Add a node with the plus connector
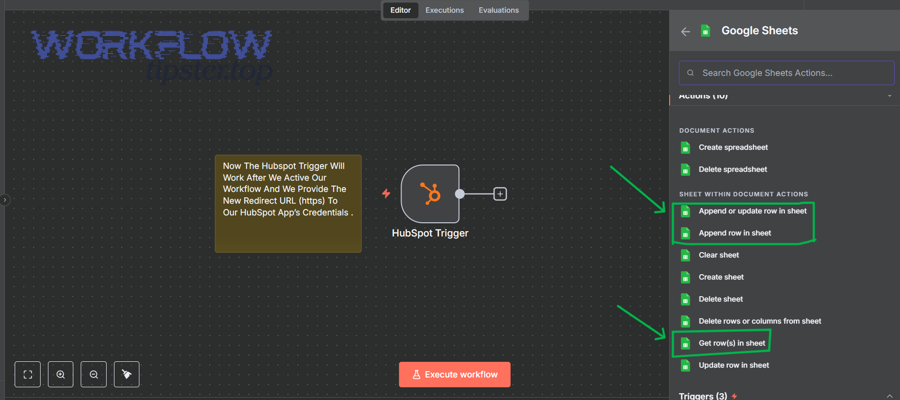The height and width of the screenshot is (400, 900). [501, 194]
